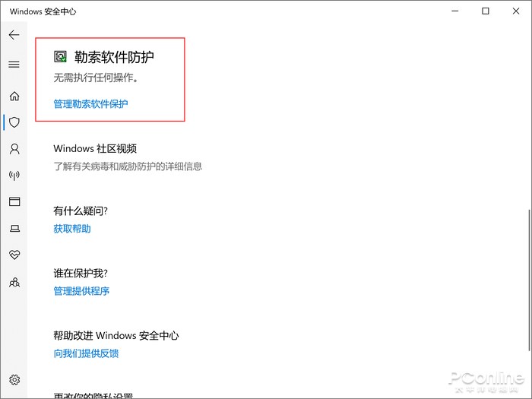The image size is (532, 399).
Task: Click the ransomware protection icon beside 勒索软件防护
Action: point(60,57)
